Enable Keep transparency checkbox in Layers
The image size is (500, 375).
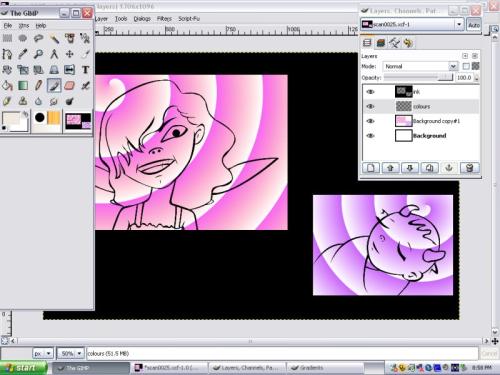pyautogui.click(x=466, y=66)
